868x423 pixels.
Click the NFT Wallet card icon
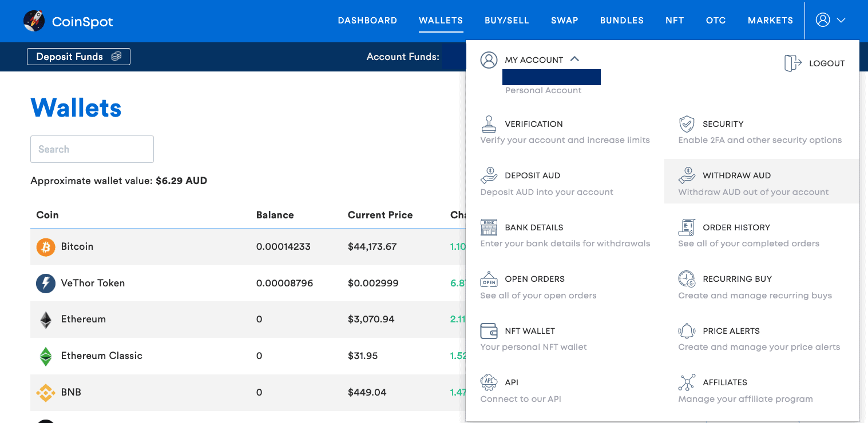coord(489,330)
